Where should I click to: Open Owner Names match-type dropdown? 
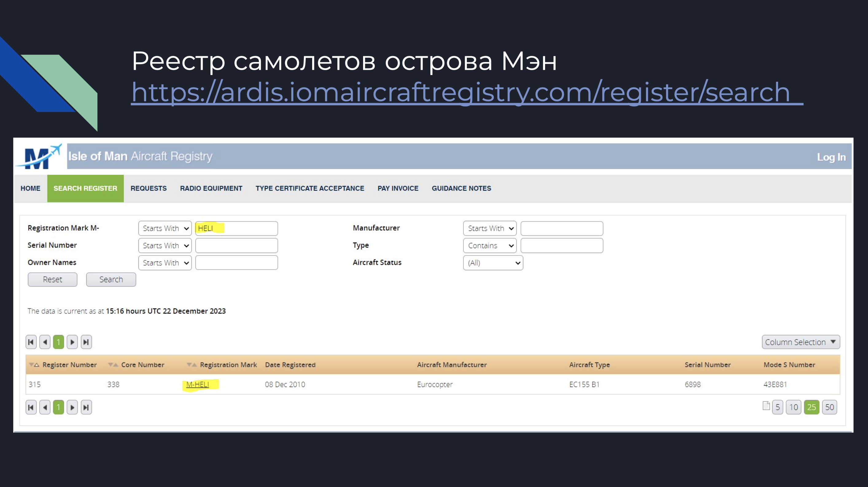tap(165, 263)
